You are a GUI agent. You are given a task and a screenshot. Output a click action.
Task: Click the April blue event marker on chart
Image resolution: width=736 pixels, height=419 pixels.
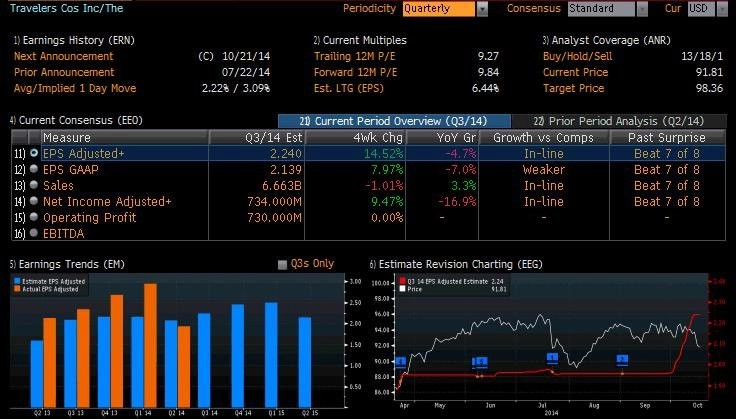(400, 362)
